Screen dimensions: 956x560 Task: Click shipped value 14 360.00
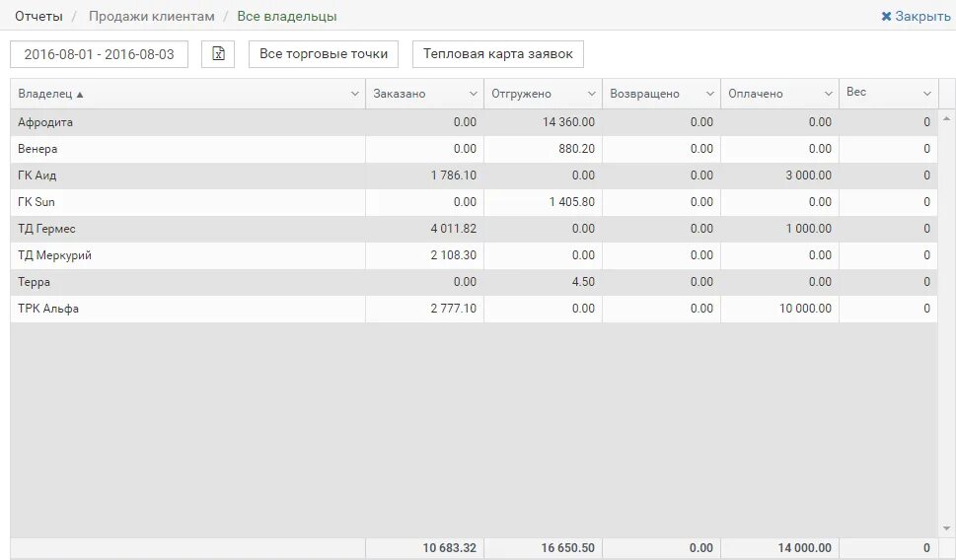click(x=568, y=122)
